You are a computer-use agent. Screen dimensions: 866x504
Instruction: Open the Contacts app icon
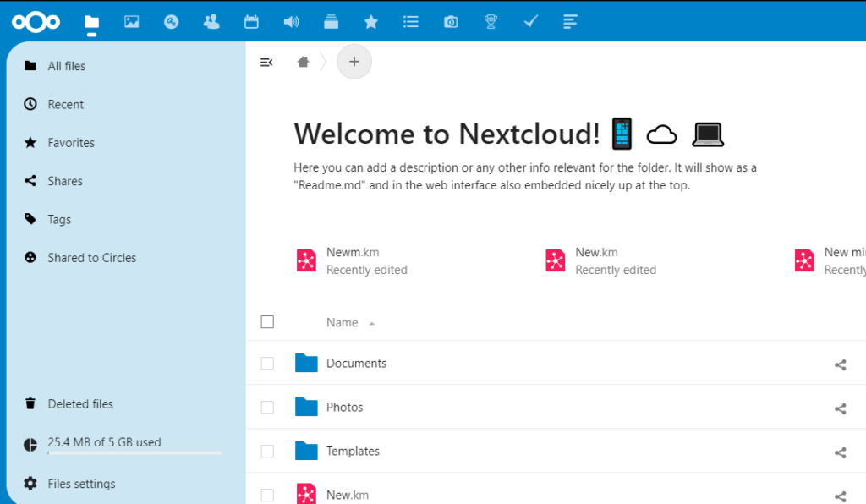211,21
